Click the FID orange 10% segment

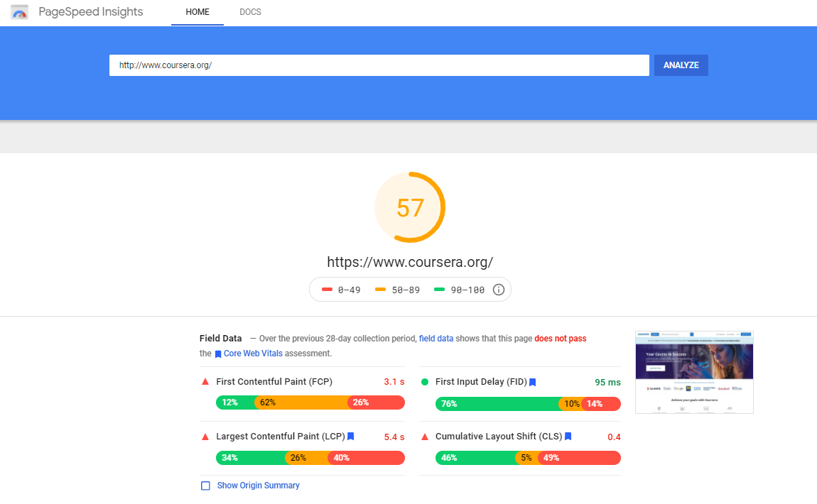coord(570,403)
